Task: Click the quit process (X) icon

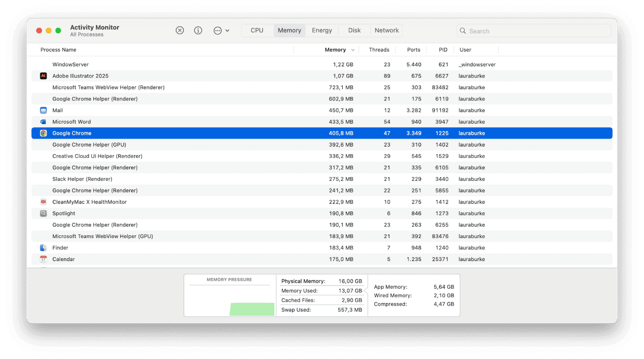Action: [x=180, y=30]
